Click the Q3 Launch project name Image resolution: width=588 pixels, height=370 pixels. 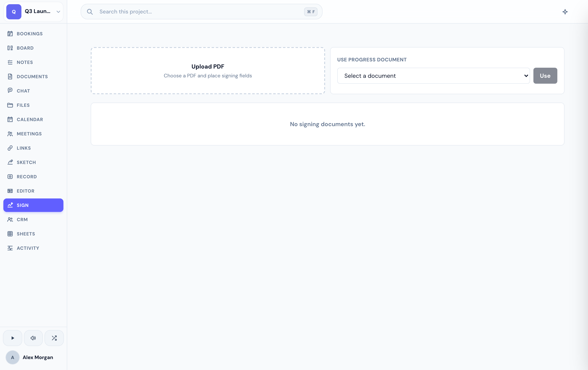click(38, 11)
